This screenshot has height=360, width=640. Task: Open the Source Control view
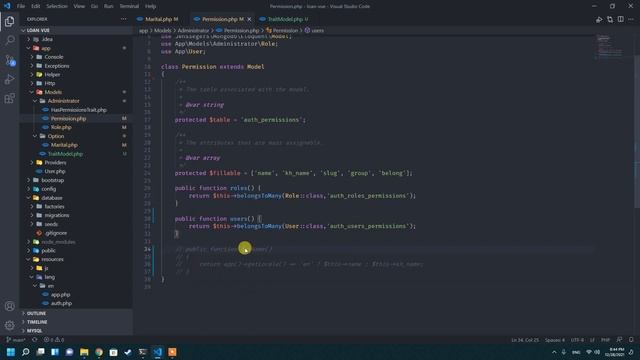[10, 60]
